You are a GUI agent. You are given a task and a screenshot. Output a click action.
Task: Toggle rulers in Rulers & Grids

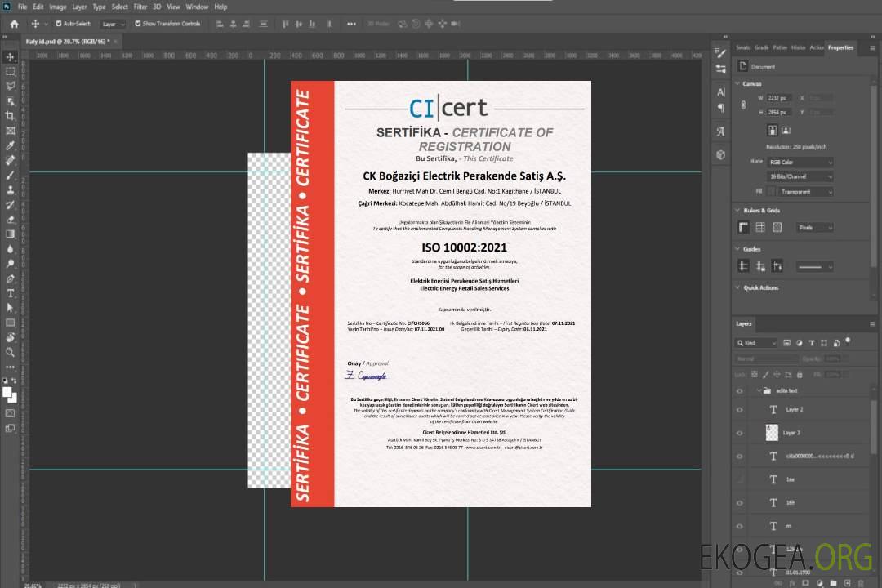point(743,227)
